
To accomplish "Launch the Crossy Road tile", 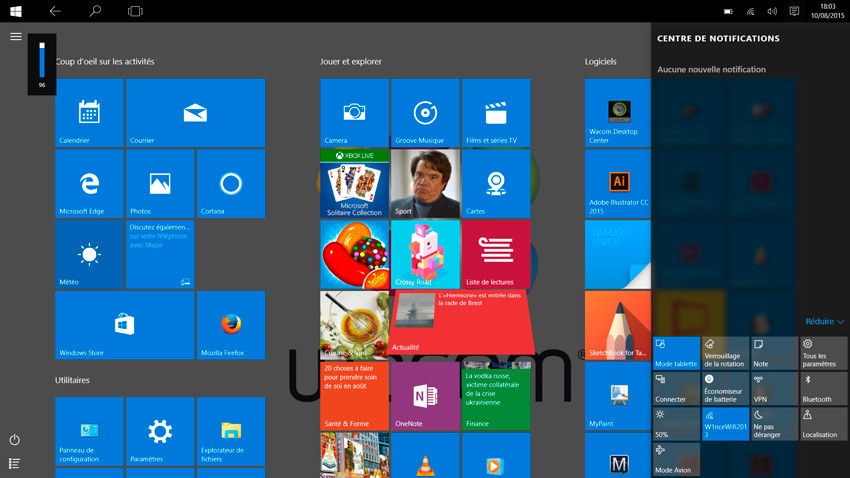I will coord(425,255).
